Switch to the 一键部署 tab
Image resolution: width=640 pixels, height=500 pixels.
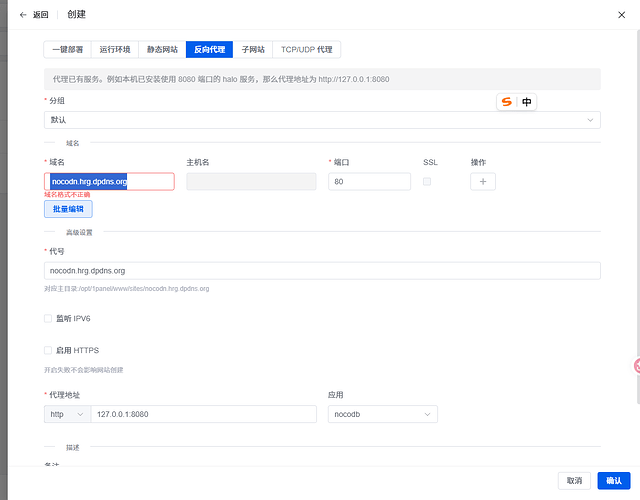pos(67,49)
